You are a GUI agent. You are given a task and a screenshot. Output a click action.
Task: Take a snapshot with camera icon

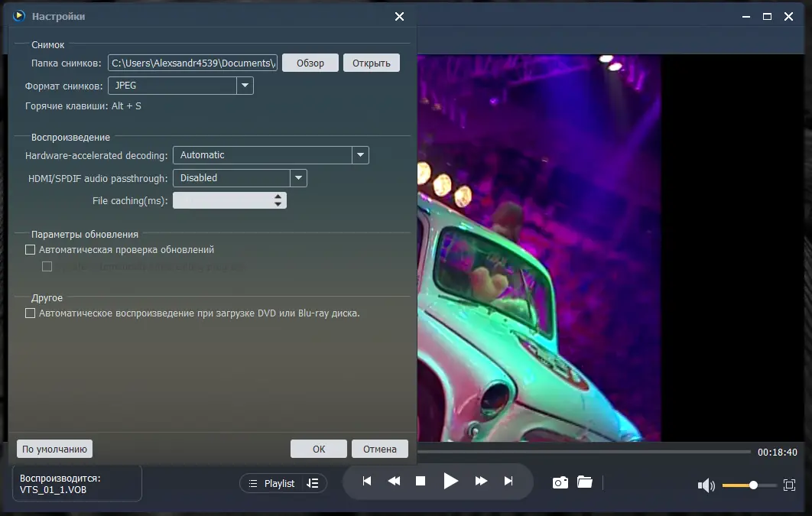point(560,482)
